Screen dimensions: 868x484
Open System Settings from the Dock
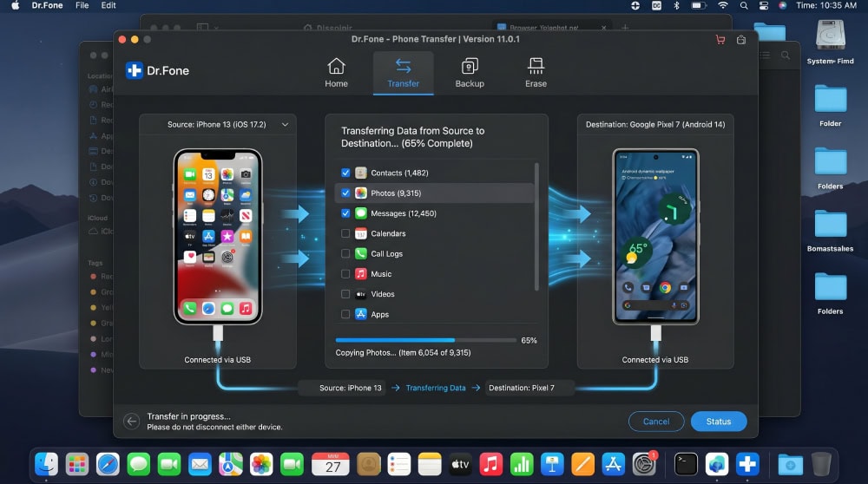pyautogui.click(x=644, y=463)
